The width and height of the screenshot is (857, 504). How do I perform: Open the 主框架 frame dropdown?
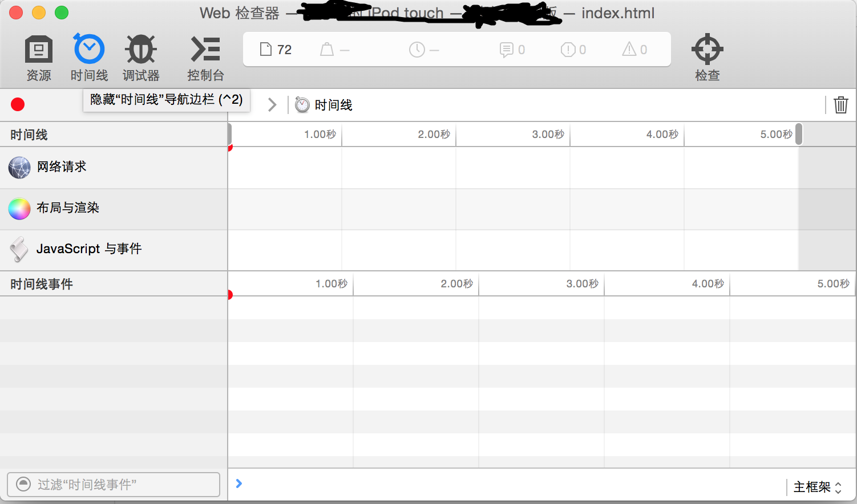point(818,487)
